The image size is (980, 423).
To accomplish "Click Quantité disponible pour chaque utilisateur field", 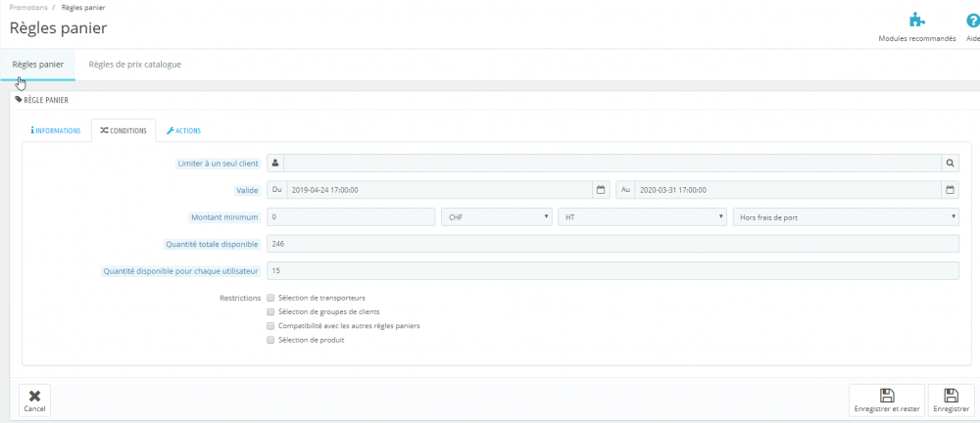I will (613, 270).
